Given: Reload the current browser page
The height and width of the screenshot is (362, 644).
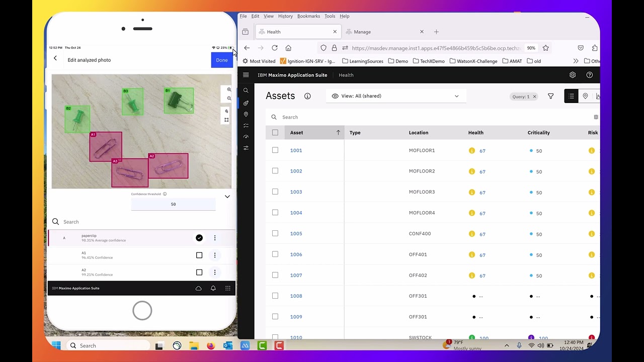Looking at the screenshot, I should [275, 48].
